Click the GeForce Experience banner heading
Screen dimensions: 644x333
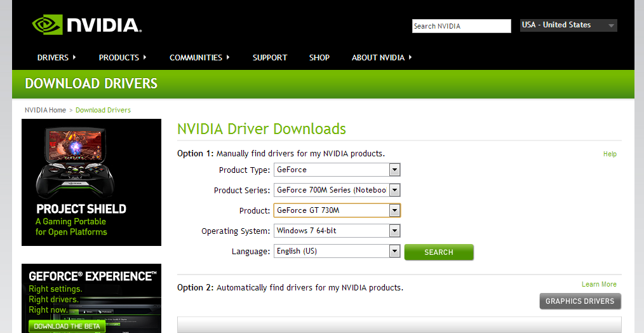pyautogui.click(x=93, y=276)
